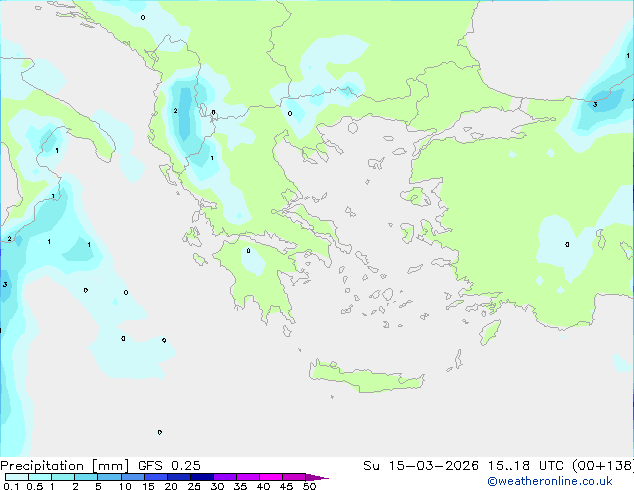The image size is (634, 490).
Task: Click the '20' legend tick label
Action: 171,486
